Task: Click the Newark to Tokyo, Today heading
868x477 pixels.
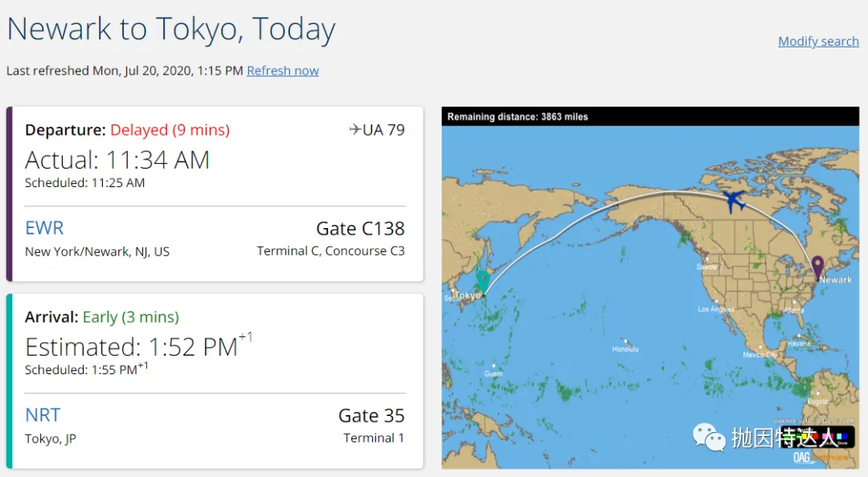Action: pyautogui.click(x=171, y=29)
